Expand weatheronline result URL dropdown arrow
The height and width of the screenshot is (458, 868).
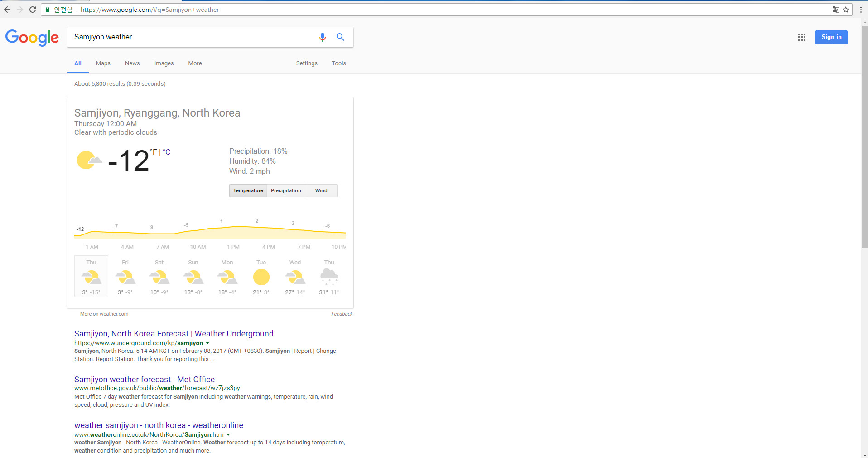pyautogui.click(x=228, y=435)
